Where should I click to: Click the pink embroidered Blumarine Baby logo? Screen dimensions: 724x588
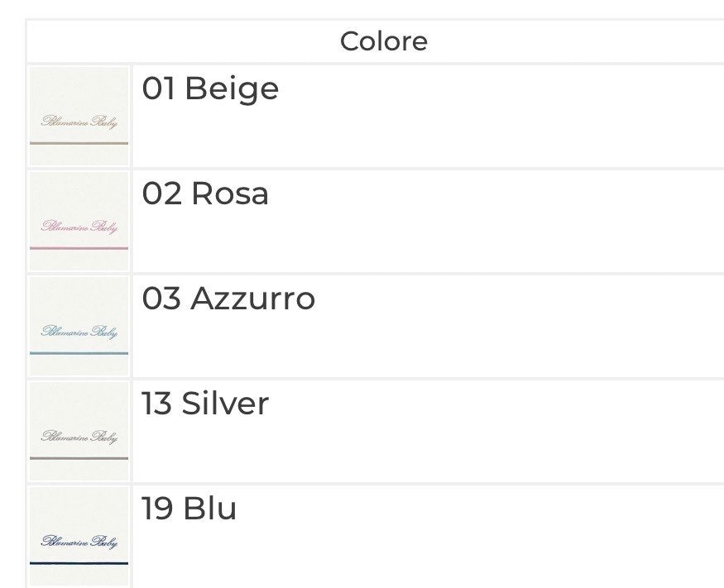pyautogui.click(x=79, y=227)
